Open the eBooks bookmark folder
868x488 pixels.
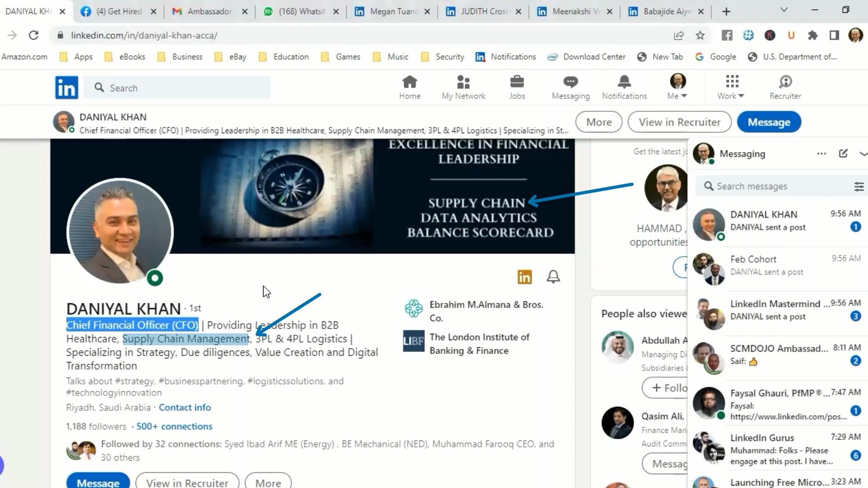pos(125,57)
